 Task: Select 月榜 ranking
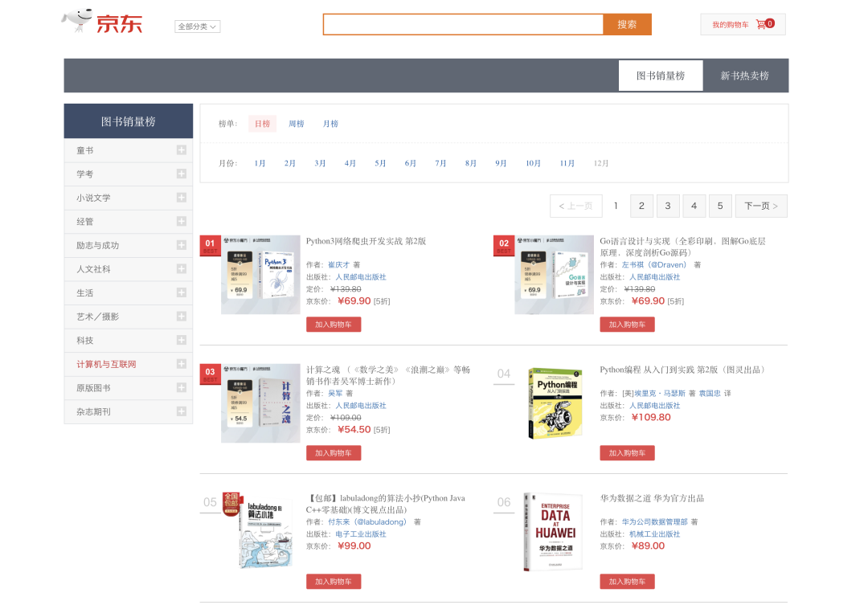click(x=330, y=124)
